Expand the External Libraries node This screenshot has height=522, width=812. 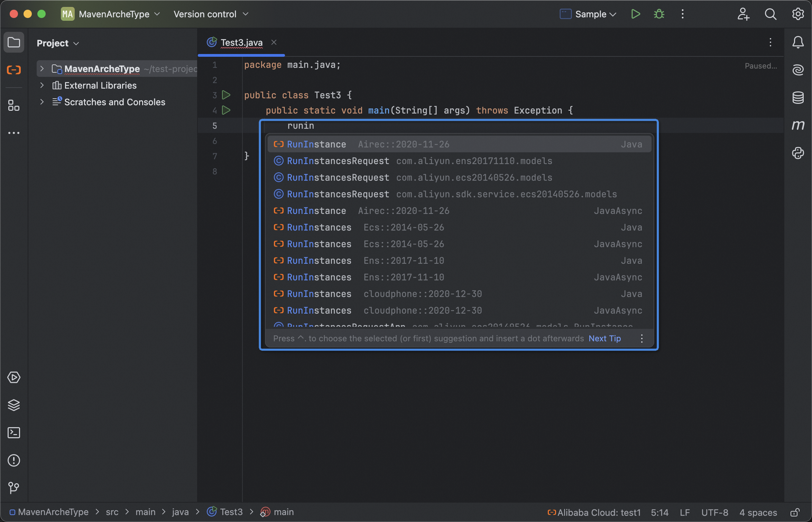point(42,85)
